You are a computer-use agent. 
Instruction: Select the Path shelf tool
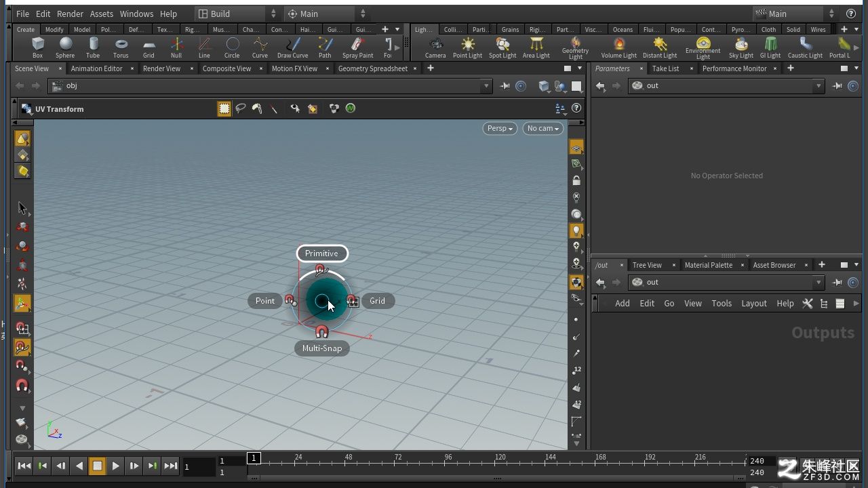pos(325,47)
